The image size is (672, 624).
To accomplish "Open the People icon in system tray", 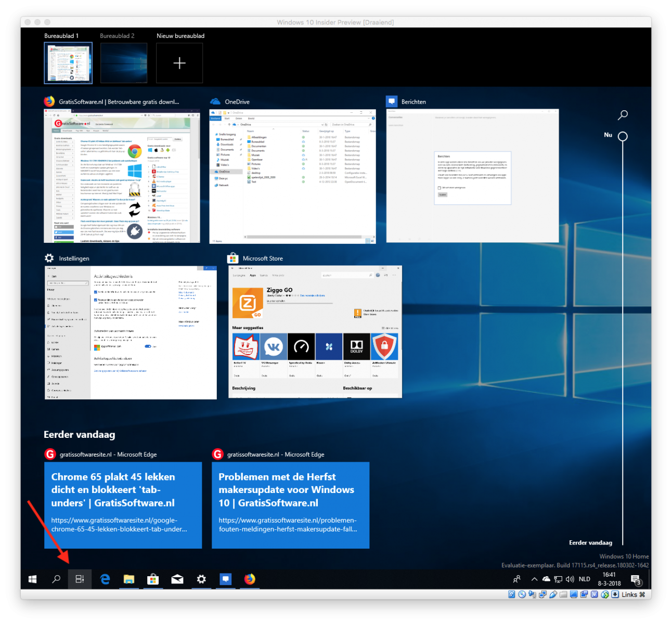I will pyautogui.click(x=517, y=579).
